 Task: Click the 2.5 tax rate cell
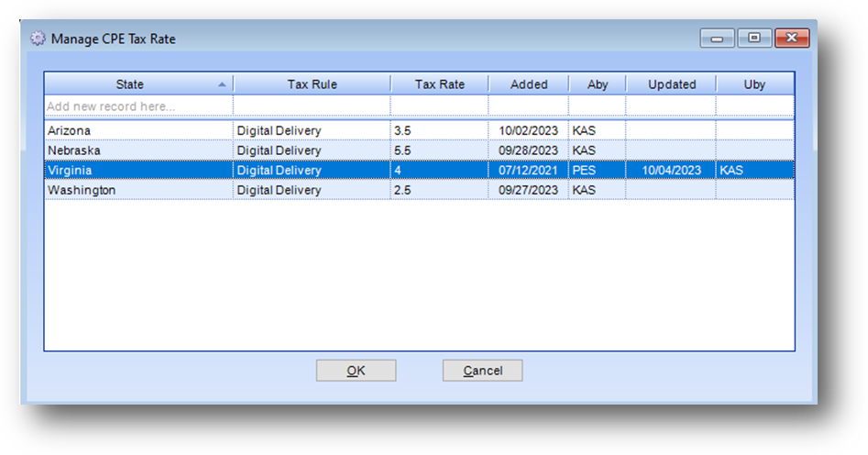coord(440,190)
